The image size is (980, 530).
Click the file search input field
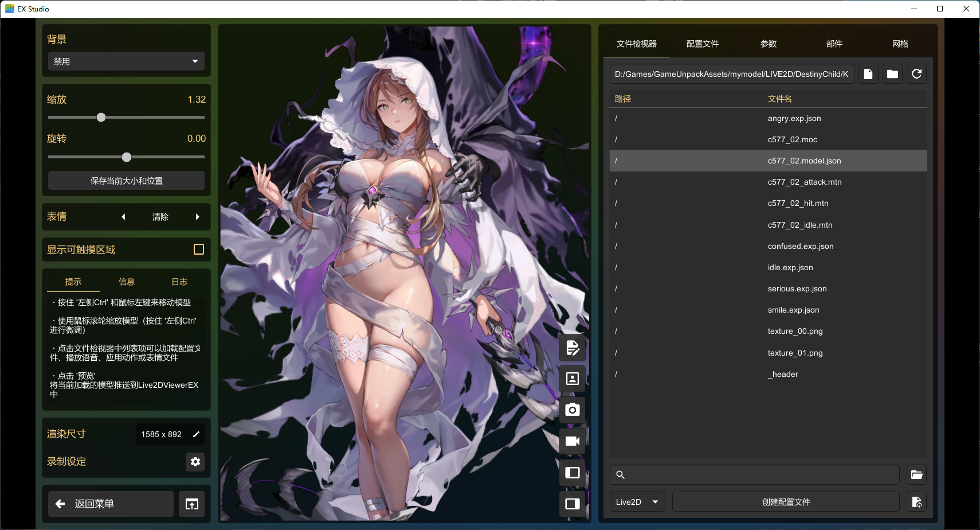(x=755, y=475)
